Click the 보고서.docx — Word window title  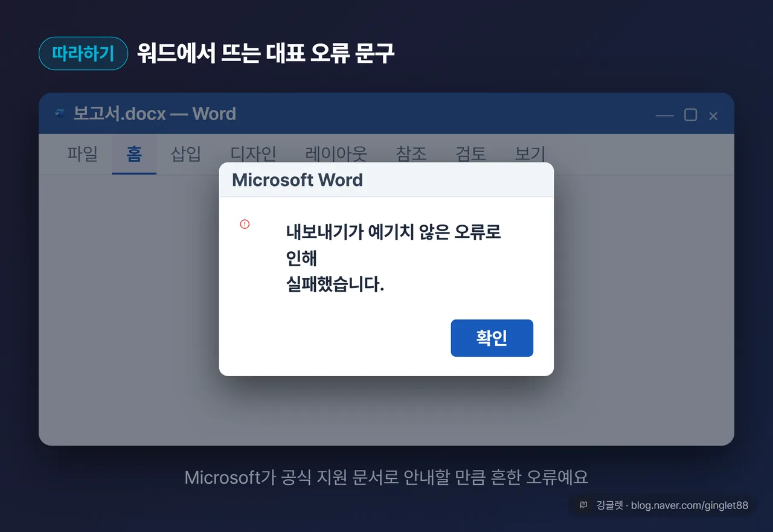coord(155,114)
